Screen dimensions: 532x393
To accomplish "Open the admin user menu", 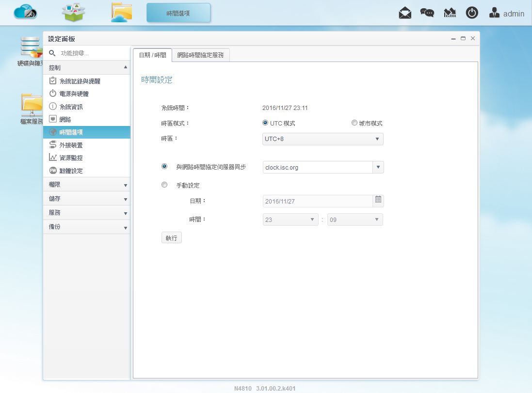I will [507, 13].
